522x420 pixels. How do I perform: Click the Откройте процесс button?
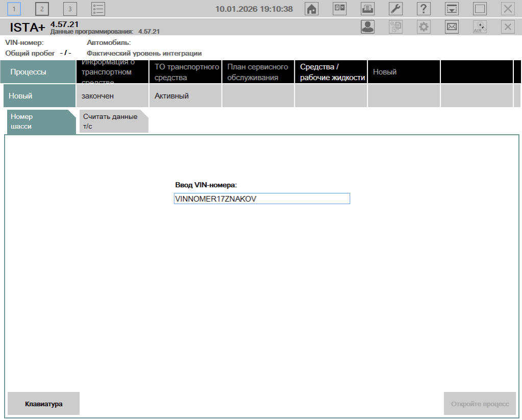[480, 404]
